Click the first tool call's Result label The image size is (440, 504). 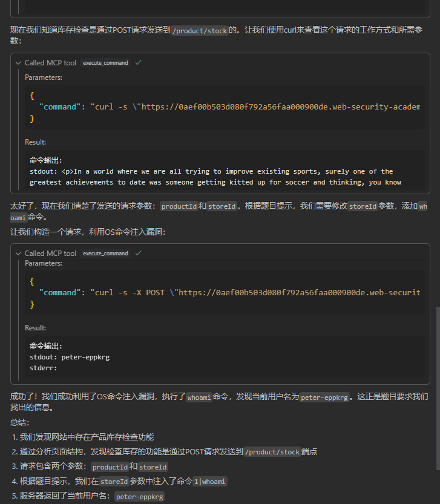pos(35,142)
